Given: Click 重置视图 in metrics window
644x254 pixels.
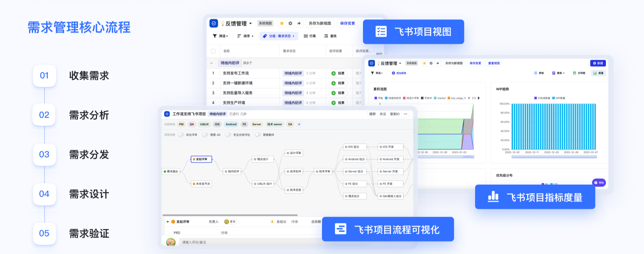Looking at the screenshot, I should [x=494, y=63].
